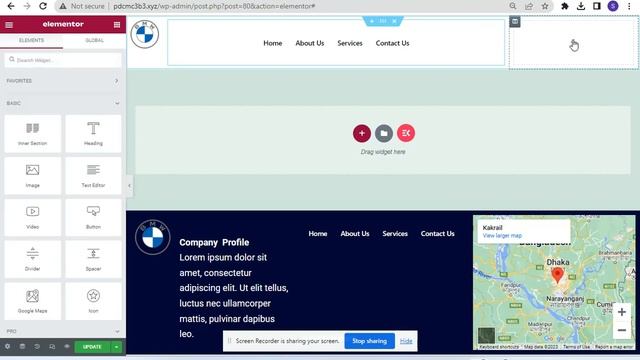Open the Elementor hamburger menu

click(x=9, y=25)
